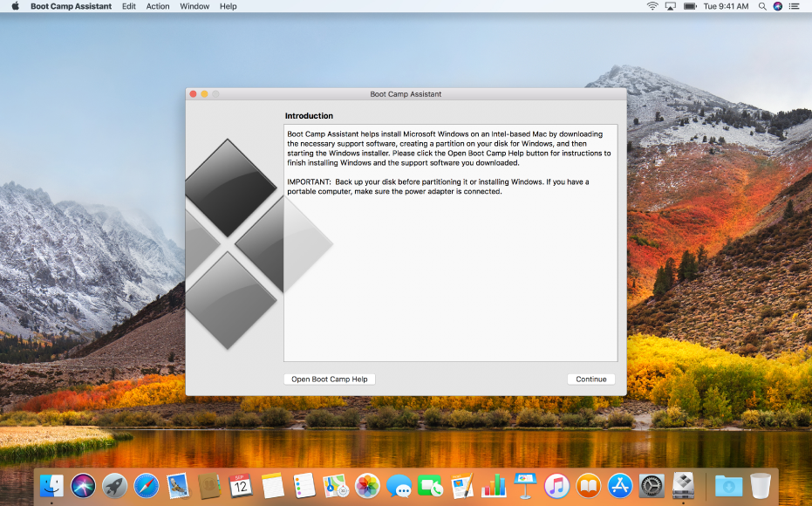Screen dimensions: 812x506
Task: Open the Downloads folder in dock
Action: pyautogui.click(x=728, y=486)
